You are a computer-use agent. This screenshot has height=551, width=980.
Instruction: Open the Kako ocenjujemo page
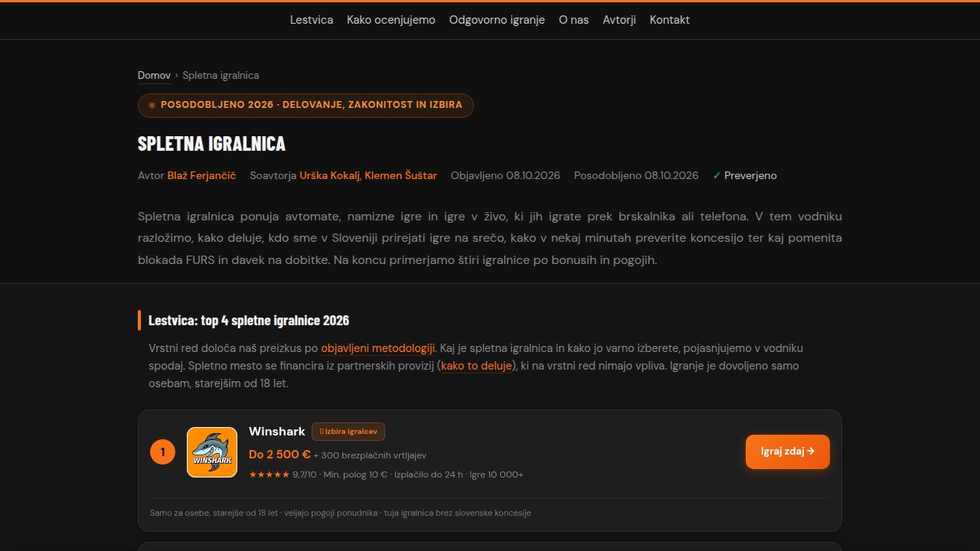[x=391, y=20]
